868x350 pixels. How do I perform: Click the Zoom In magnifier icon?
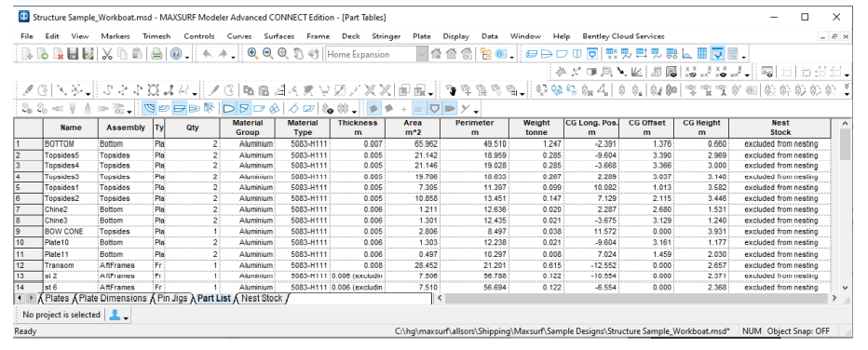point(252,54)
